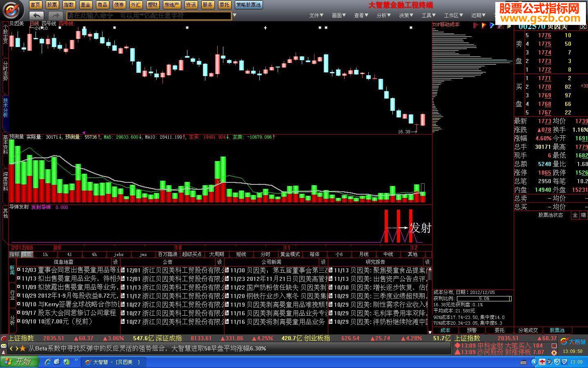Go forward with the right arrow button
This screenshot has height=368, width=588.
tap(56, 16)
